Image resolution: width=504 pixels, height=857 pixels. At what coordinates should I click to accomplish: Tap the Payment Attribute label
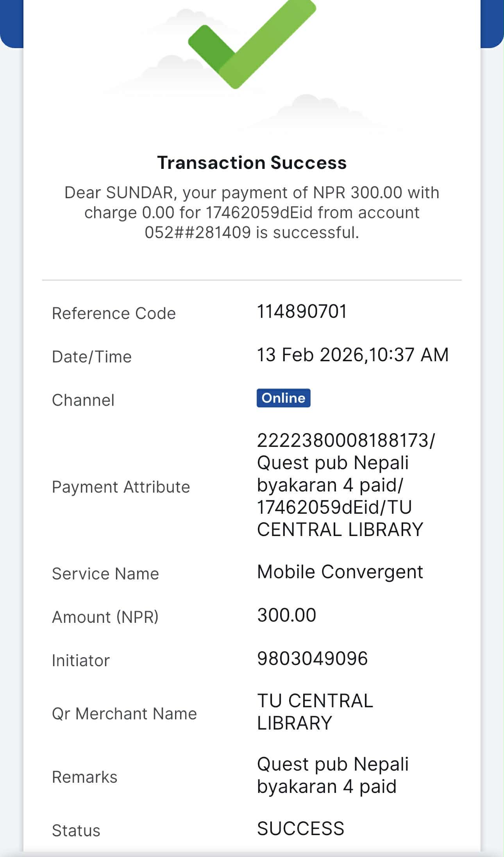[x=121, y=487]
